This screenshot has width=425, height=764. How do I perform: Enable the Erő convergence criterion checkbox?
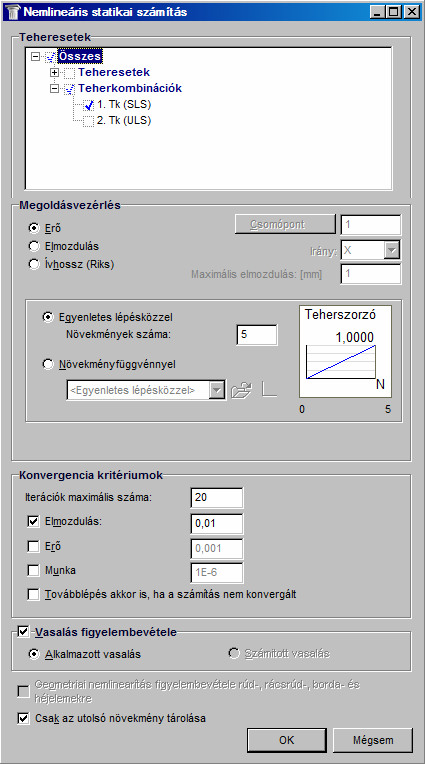click(34, 547)
